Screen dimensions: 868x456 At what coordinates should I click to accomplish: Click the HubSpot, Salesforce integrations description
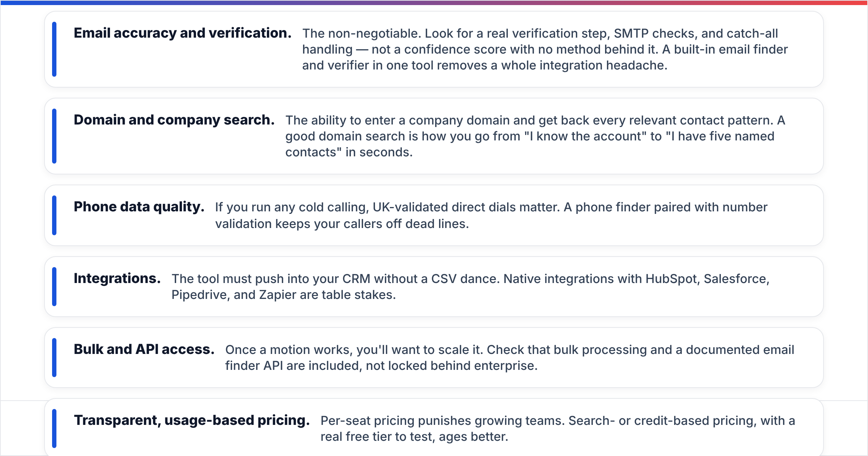(471, 287)
